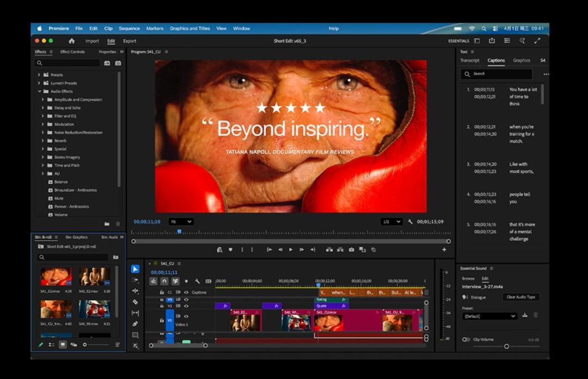Screen dimensions: 588x379
Task: Expand the Lumetri Presets folder
Action: tap(39, 83)
